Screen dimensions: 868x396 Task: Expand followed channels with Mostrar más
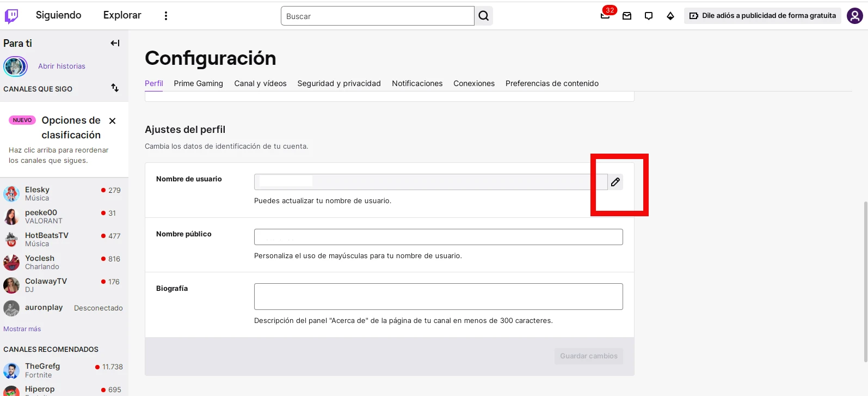(22, 329)
